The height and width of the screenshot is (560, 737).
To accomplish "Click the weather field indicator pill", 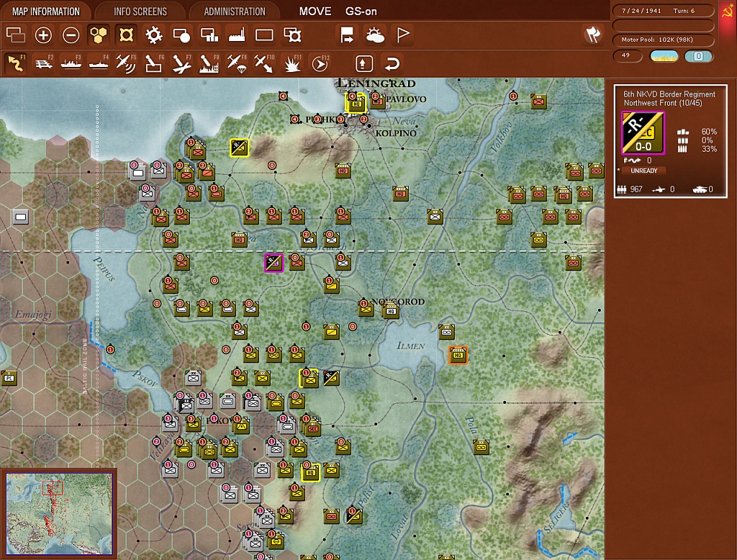I will (664, 56).
